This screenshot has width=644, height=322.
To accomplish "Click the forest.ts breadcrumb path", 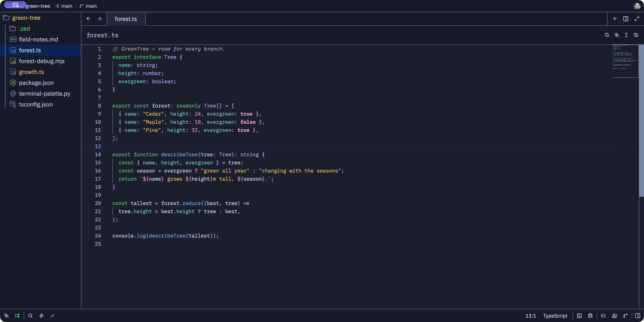I will [x=102, y=35].
